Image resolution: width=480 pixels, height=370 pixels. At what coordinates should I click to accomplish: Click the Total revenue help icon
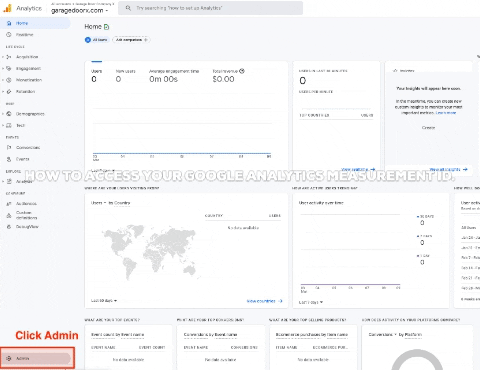(x=242, y=71)
